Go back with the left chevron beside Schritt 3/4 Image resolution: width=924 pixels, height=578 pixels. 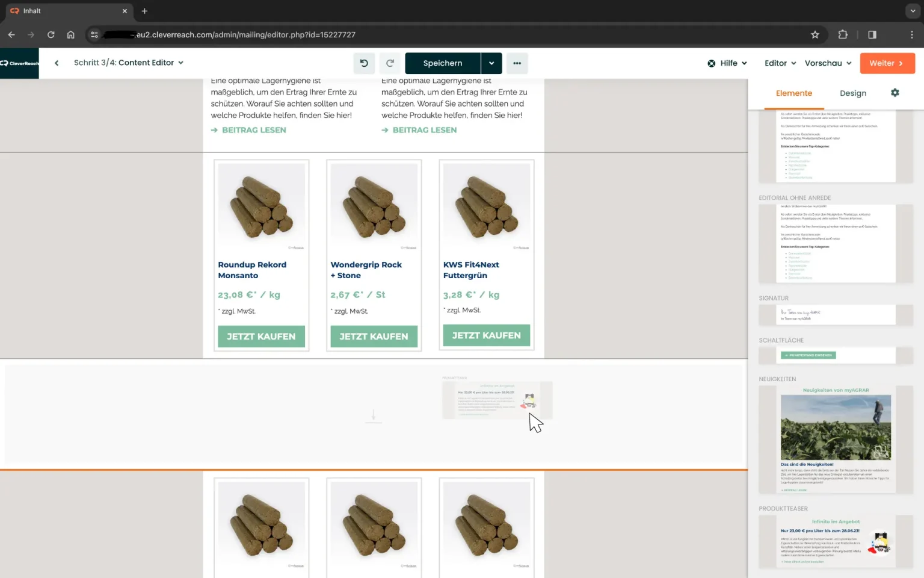pyautogui.click(x=57, y=63)
